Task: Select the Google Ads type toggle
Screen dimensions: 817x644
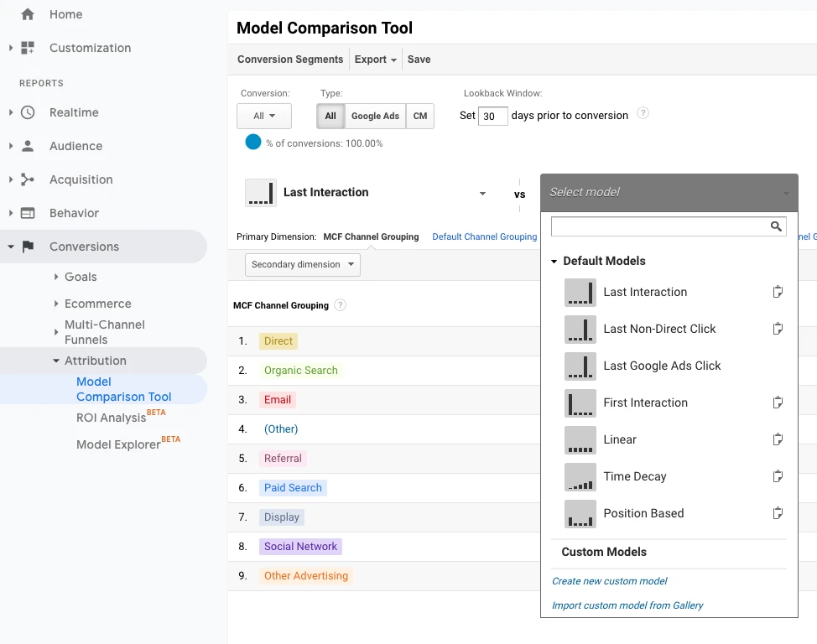Action: [375, 117]
